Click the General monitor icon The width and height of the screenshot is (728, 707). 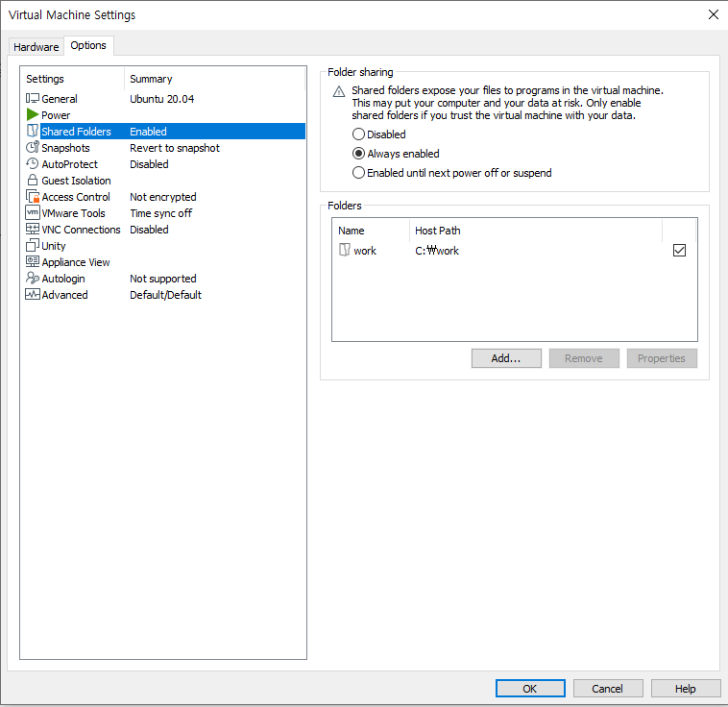32,99
